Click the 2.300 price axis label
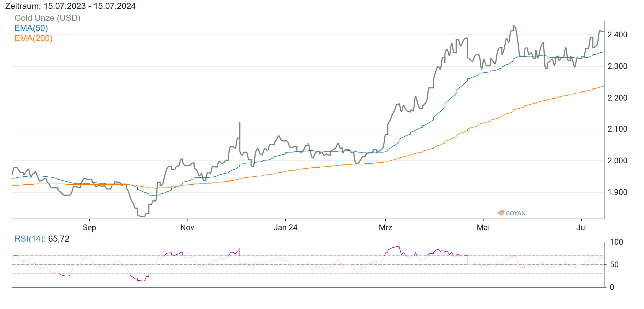The width and height of the screenshot is (644, 309). pyautogui.click(x=617, y=66)
